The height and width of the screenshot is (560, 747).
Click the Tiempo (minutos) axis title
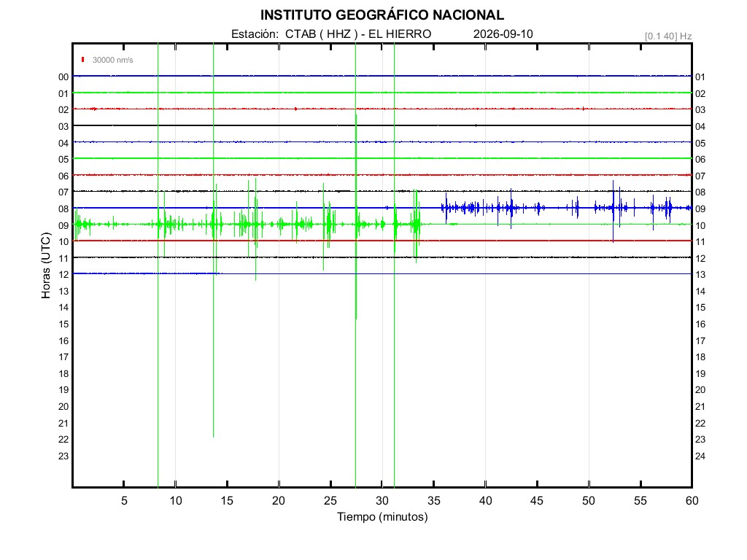tap(382, 517)
